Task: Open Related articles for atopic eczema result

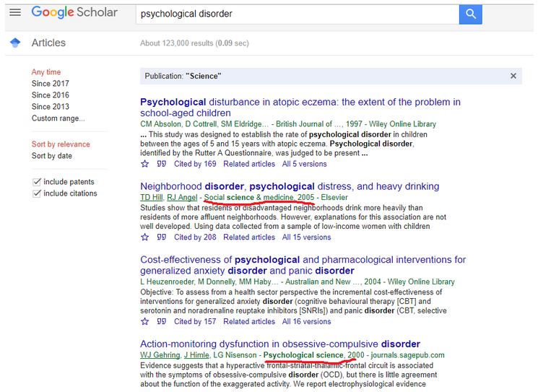Action: pos(249,164)
